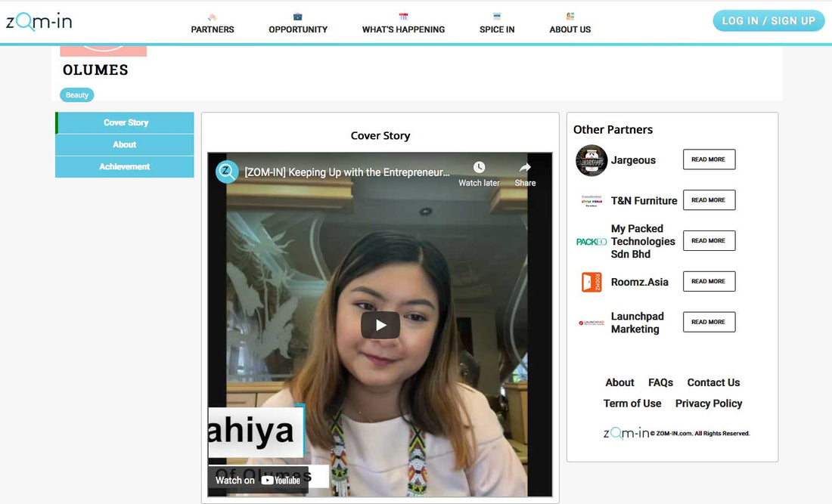Viewport: 832px width, 504px height.
Task: Open the FAQs link
Action: [660, 382]
